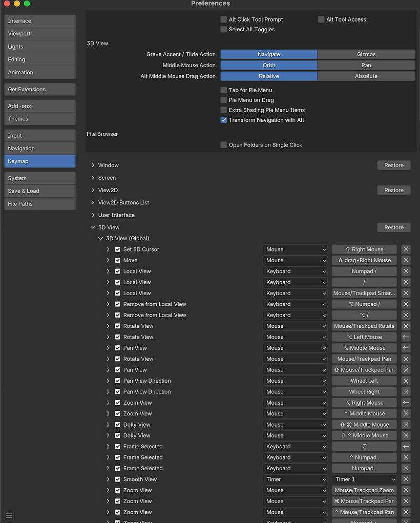Select Gizmos for Tilde Action
The width and height of the screenshot is (420, 523).
pyautogui.click(x=366, y=54)
